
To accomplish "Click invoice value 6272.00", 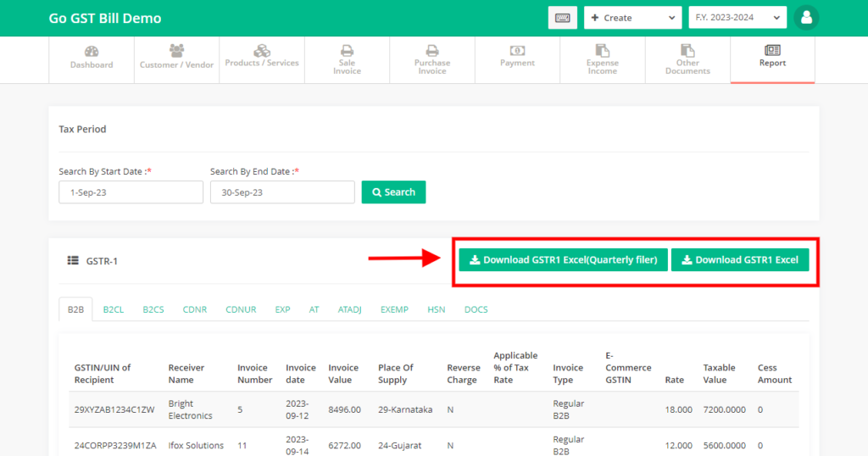I will (x=344, y=445).
